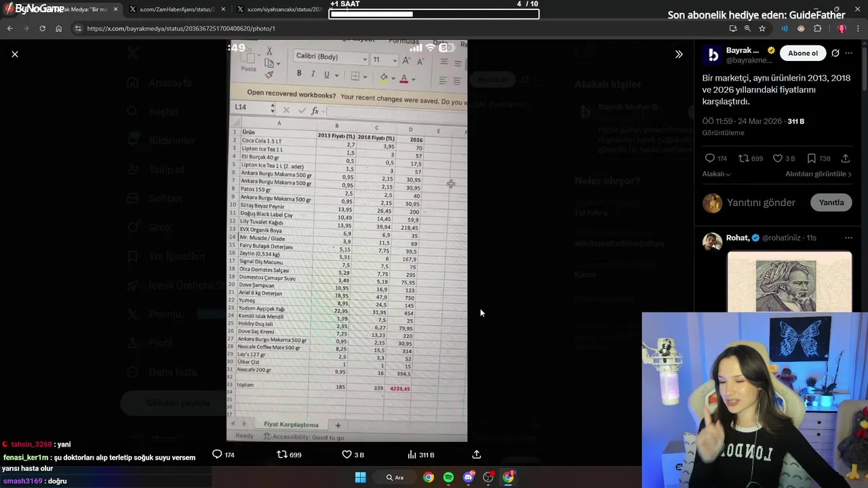Reply using bottom bar comment icon 174
868x488 pixels.
[x=223, y=455]
